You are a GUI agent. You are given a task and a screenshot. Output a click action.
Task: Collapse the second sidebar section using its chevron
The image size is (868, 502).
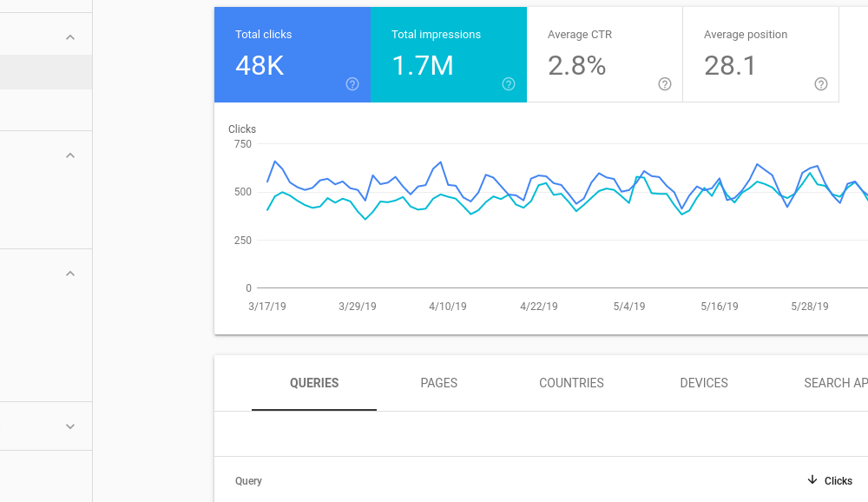tap(70, 155)
